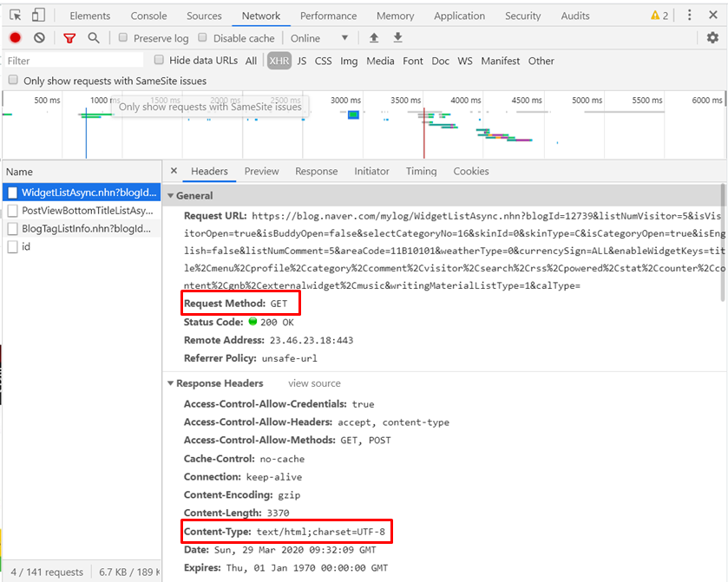Open the Cookies detail tab
Screen dimensions: 728x582
point(471,171)
